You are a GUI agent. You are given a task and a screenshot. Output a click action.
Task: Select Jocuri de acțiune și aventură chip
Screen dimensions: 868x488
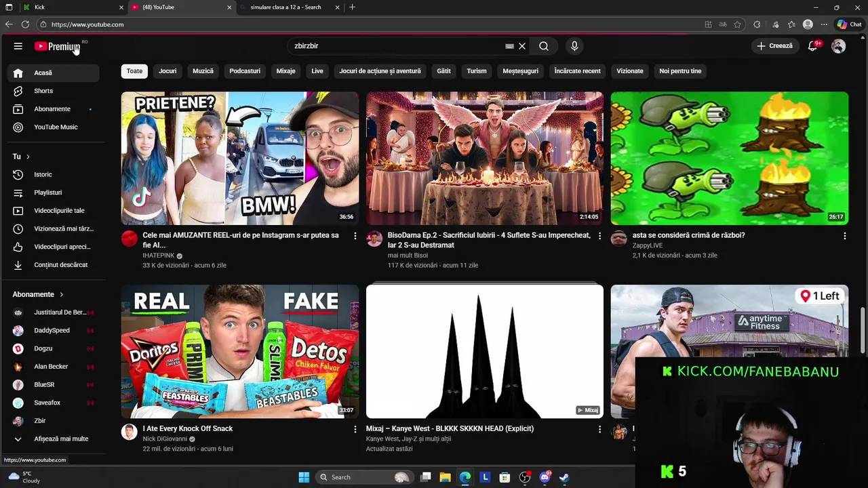[x=380, y=71]
